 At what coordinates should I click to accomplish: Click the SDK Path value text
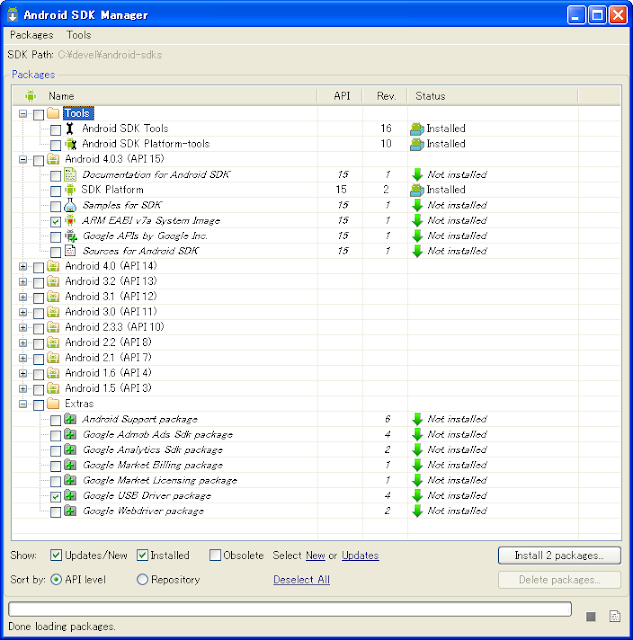click(x=109, y=55)
